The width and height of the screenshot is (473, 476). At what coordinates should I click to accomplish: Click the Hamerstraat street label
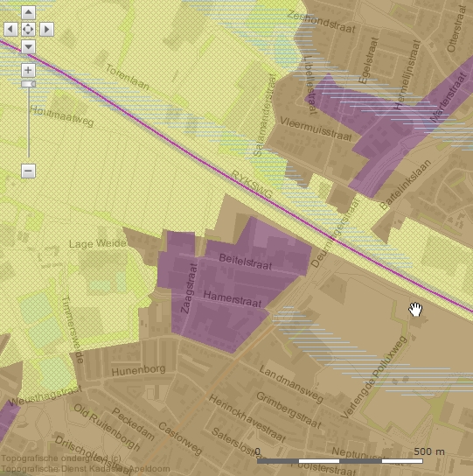tap(233, 299)
